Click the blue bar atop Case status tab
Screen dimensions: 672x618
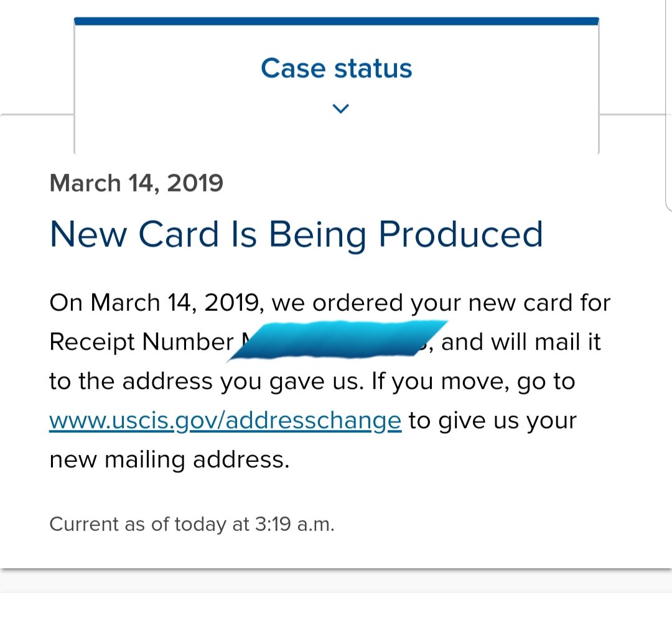point(337,21)
